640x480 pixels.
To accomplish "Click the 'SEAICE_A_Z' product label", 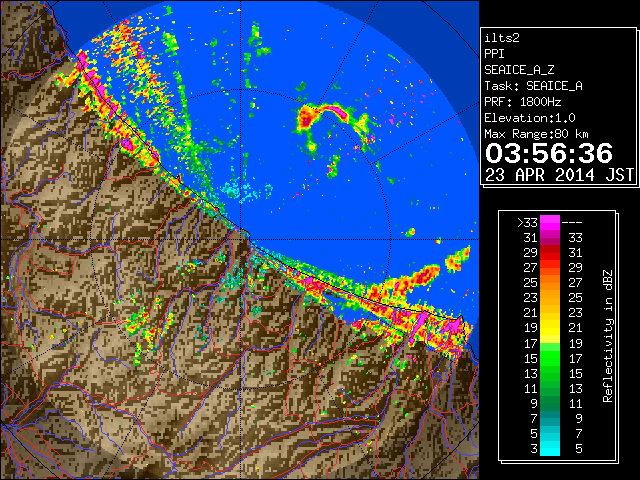I will [x=519, y=70].
